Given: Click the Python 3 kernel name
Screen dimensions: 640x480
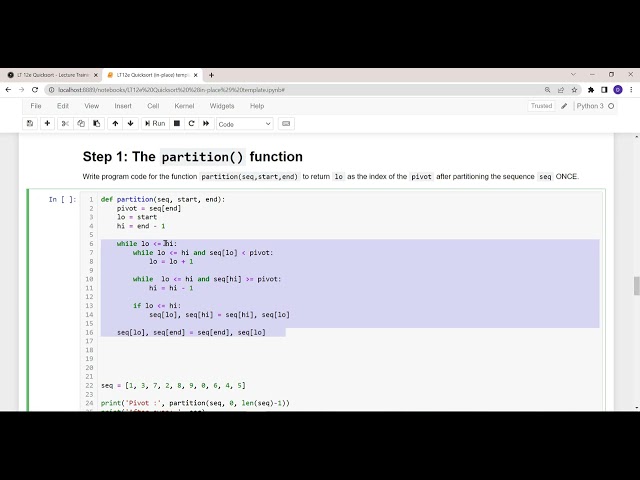Looking at the screenshot, I should click(590, 106).
